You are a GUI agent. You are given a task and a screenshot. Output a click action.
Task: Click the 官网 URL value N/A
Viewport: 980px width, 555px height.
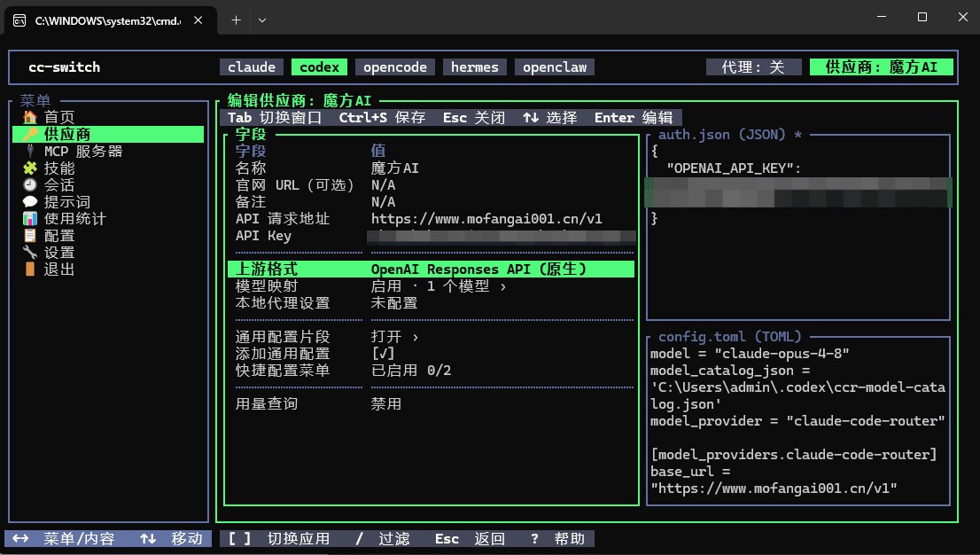coord(383,184)
